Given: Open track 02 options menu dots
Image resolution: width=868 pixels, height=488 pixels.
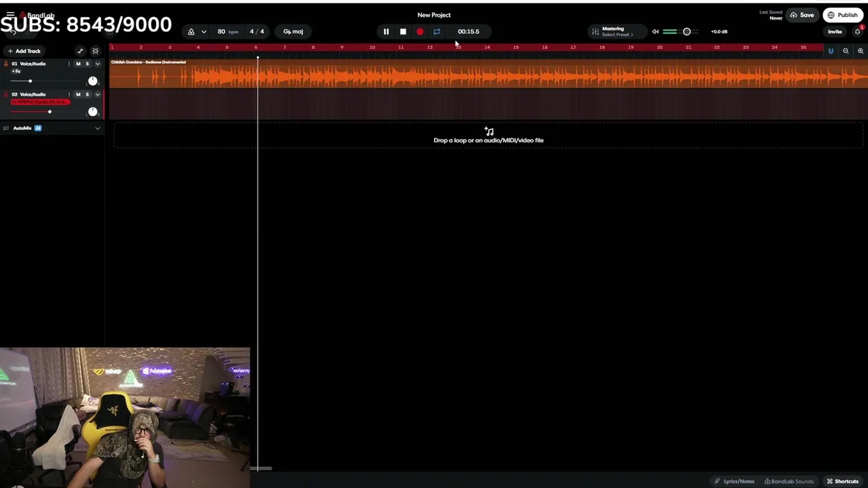Looking at the screenshot, I should click(x=68, y=94).
